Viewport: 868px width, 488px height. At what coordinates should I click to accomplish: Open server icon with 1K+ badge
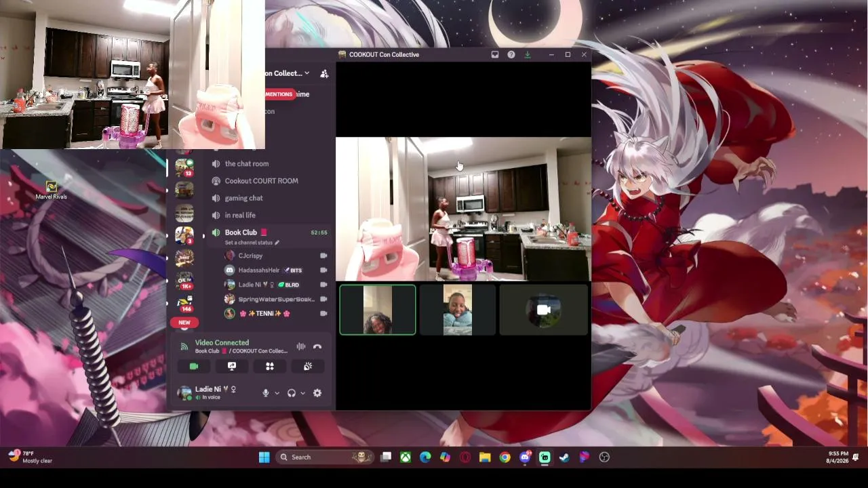(184, 280)
